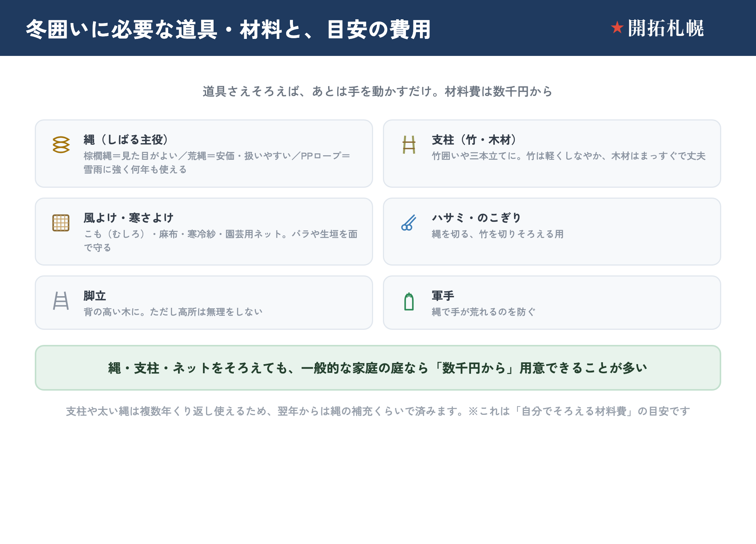Screen dimensions: 756x544
Task: Click the rope description starting 棕櫚縄＝見た目がよい
Action: pyautogui.click(x=217, y=163)
